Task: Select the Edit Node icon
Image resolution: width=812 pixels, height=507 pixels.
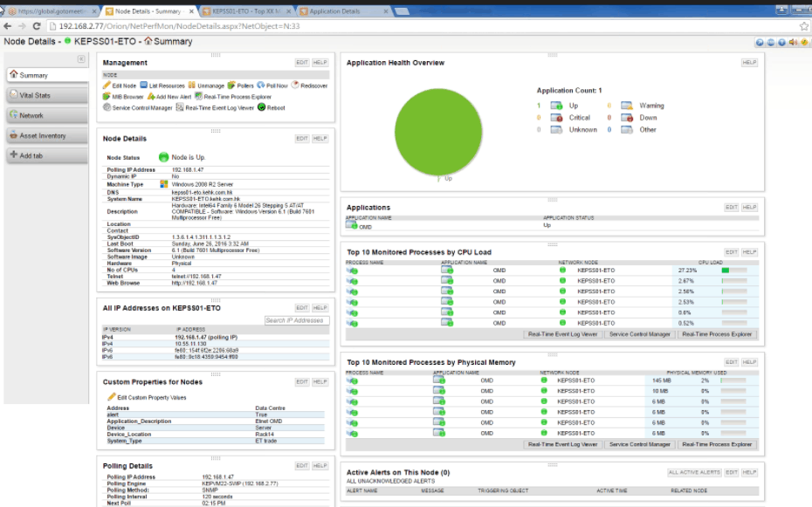Action: click(x=106, y=85)
